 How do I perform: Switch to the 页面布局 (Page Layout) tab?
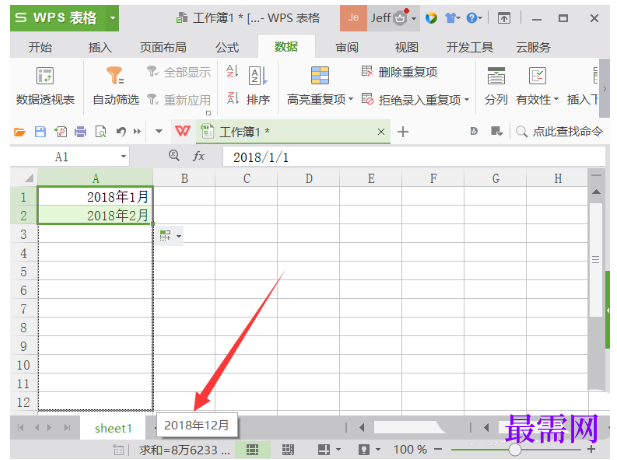coord(163,48)
